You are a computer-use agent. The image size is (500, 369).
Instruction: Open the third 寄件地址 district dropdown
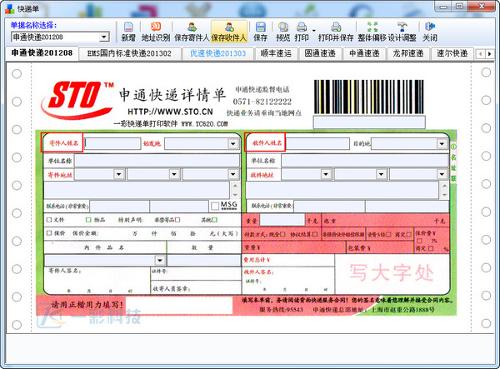pos(233,174)
